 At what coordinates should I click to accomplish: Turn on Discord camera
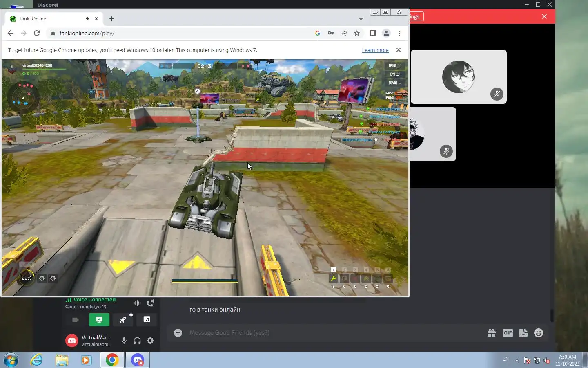[76, 320]
